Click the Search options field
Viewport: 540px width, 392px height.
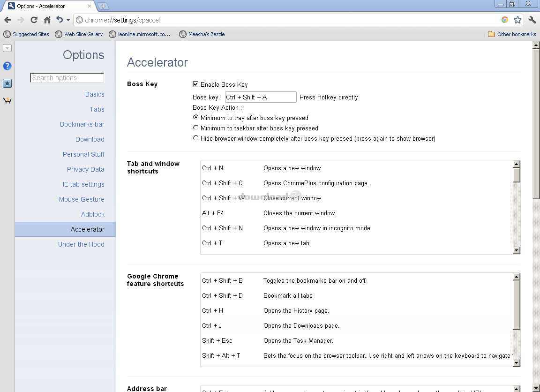point(67,78)
